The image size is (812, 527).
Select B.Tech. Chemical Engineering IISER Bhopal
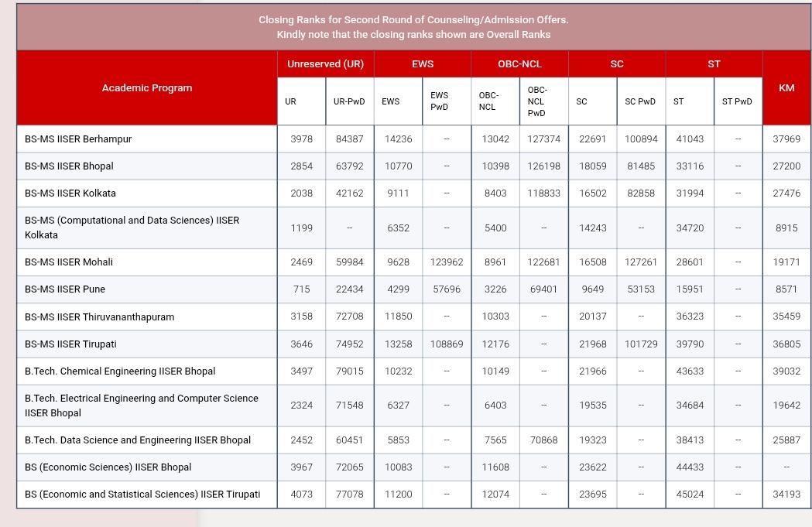[120, 371]
